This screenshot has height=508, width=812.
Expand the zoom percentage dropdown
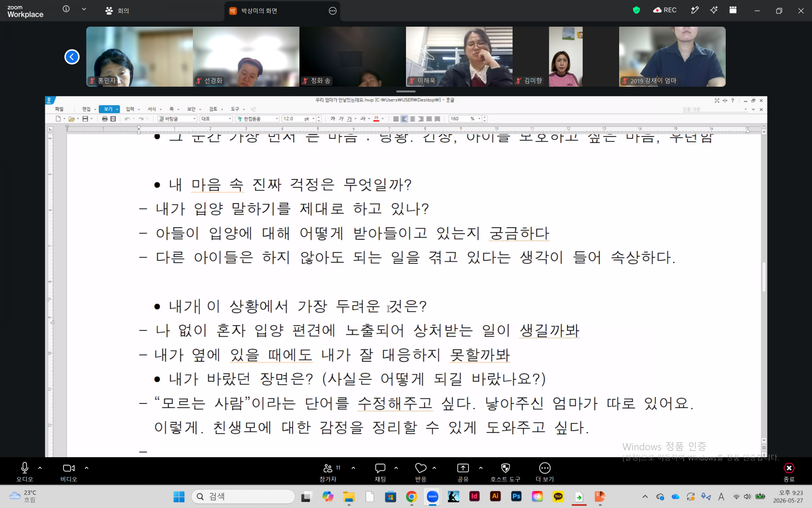[479, 119]
